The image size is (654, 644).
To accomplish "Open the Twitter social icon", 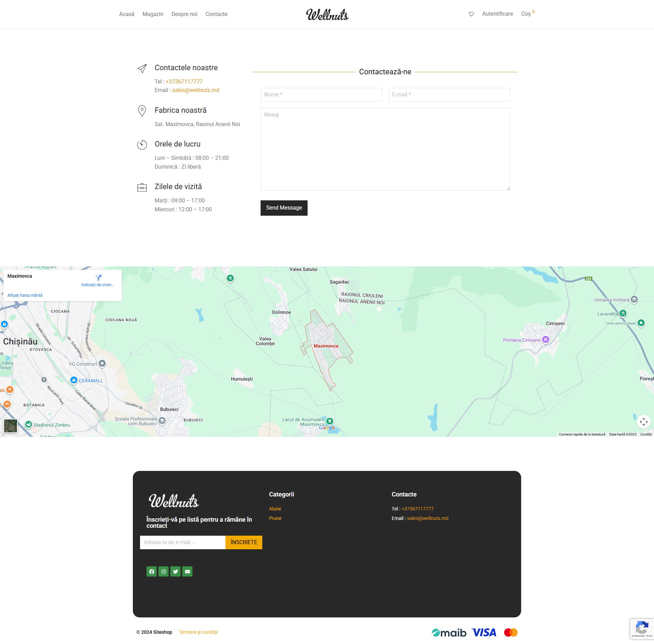I will (175, 571).
